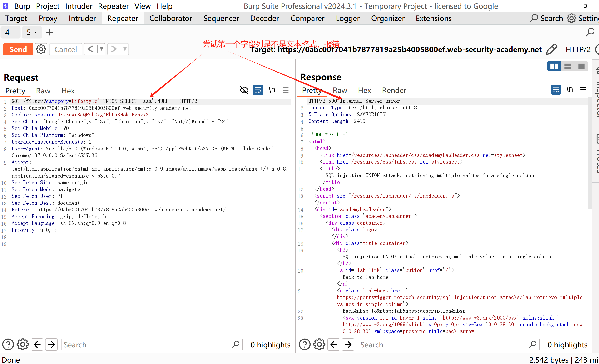The image size is (599, 364).
Task: Expand the history back dropdown arrow
Action: [101, 49]
